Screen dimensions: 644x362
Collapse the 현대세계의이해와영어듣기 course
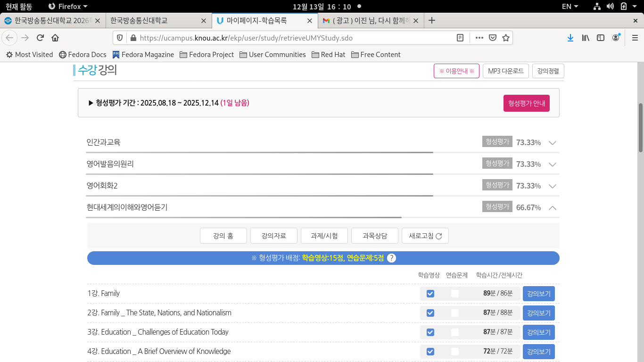click(553, 207)
